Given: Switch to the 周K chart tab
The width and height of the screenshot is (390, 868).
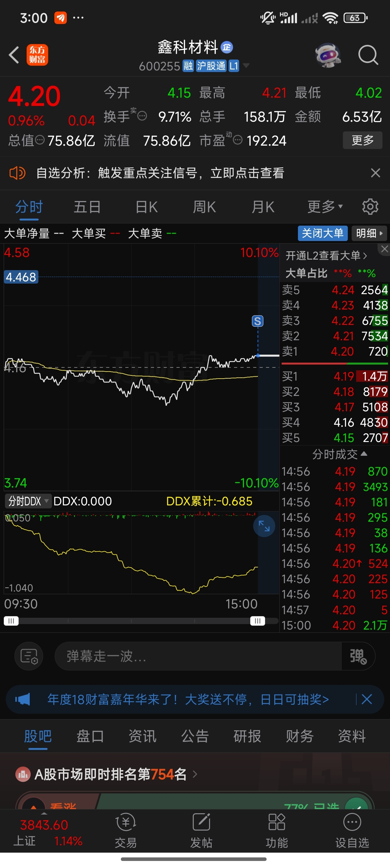Looking at the screenshot, I should [204, 207].
